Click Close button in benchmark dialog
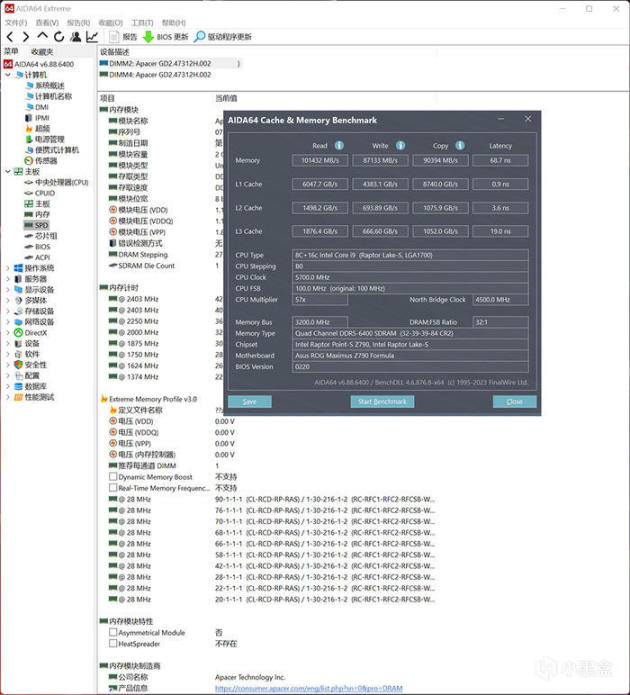Viewport: 630px width, 695px height. 514,402
